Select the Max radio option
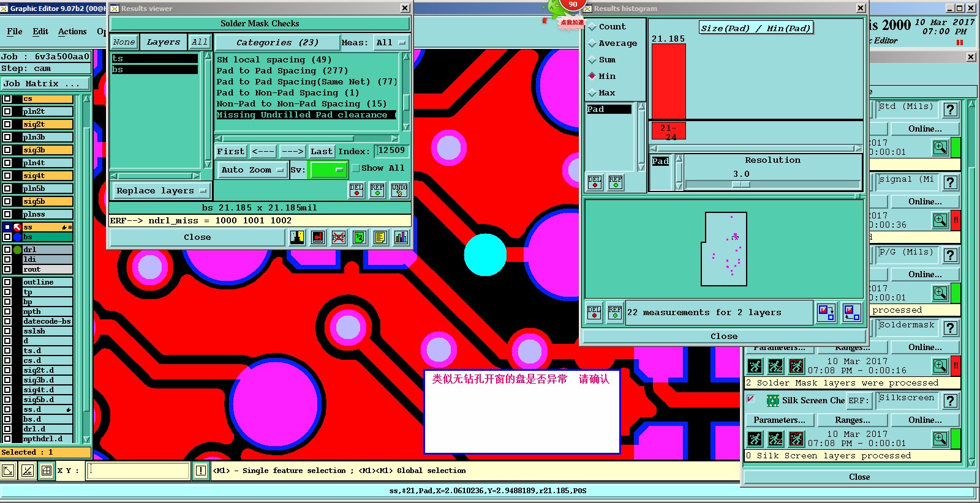Viewport: 980px width, 503px height. [x=592, y=93]
